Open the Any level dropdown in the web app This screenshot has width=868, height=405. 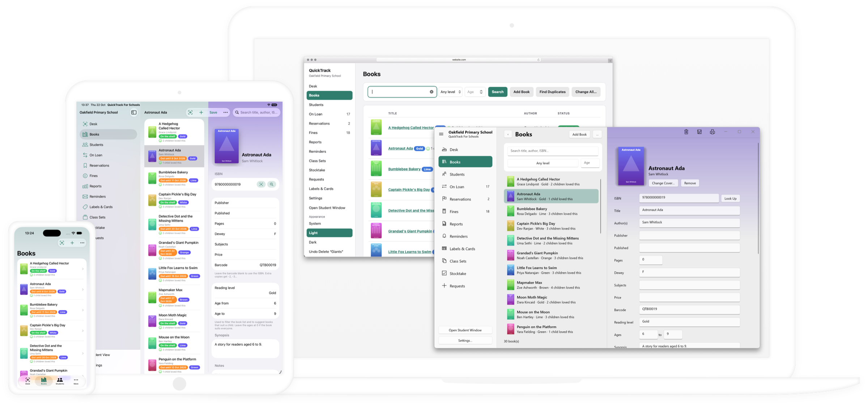[450, 92]
